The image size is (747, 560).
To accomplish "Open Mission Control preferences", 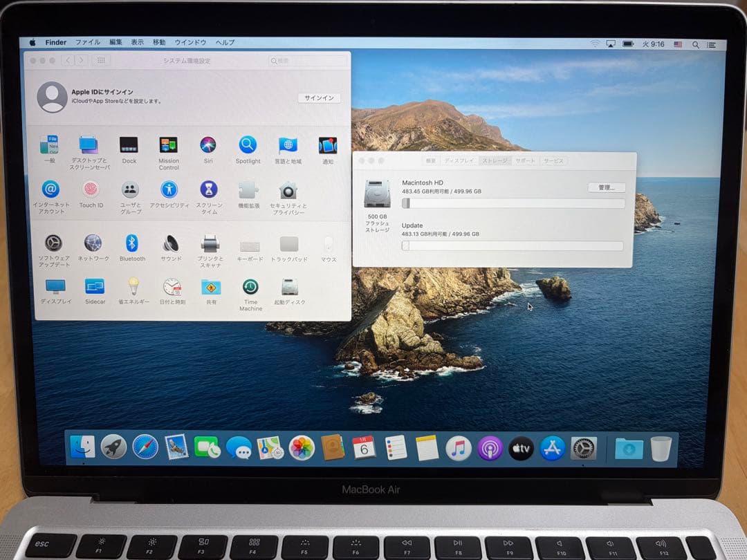I will (169, 144).
